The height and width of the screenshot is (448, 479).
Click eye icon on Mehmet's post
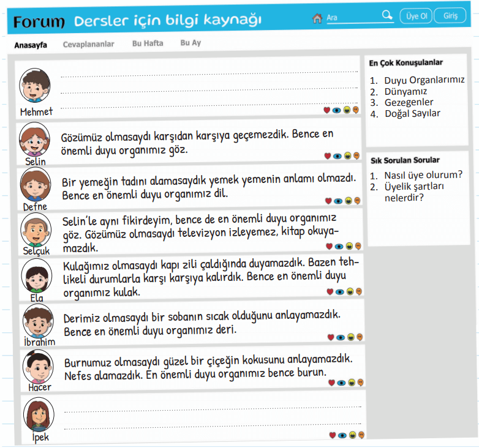point(337,110)
